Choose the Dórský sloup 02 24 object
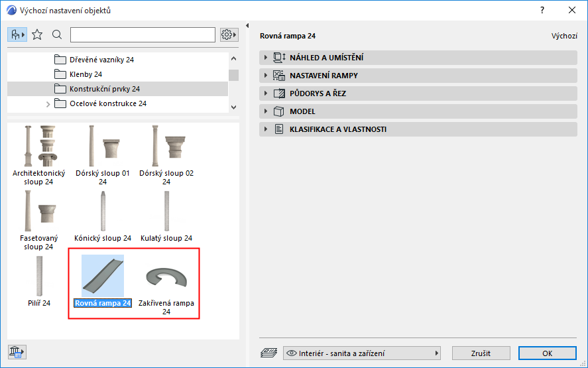 [x=166, y=155]
